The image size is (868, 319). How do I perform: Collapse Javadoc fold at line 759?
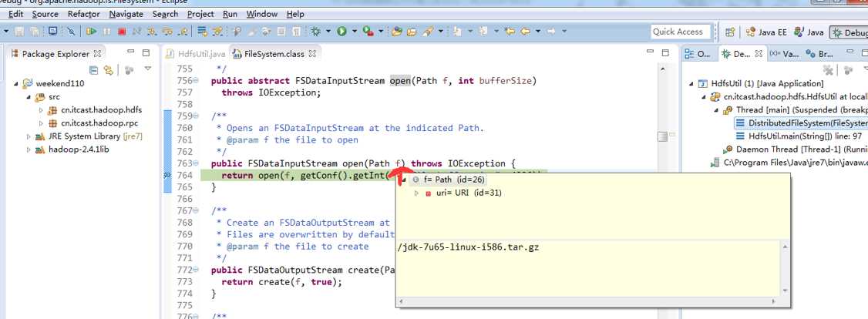(x=197, y=116)
